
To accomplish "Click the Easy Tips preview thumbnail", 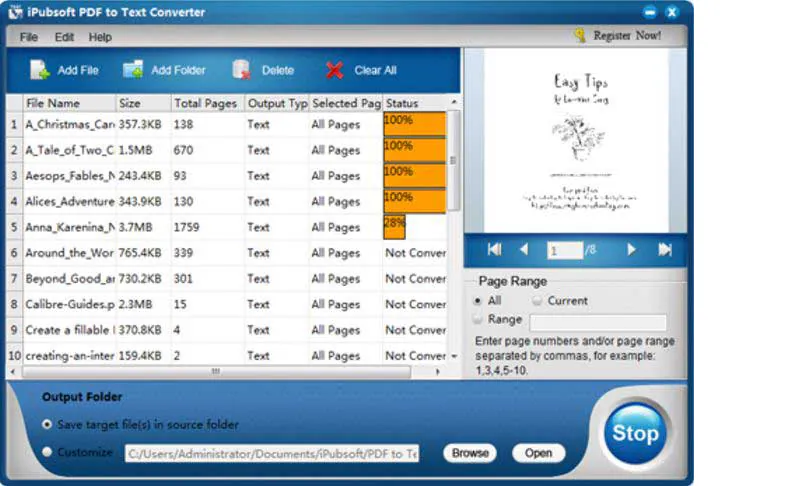I will pos(576,141).
